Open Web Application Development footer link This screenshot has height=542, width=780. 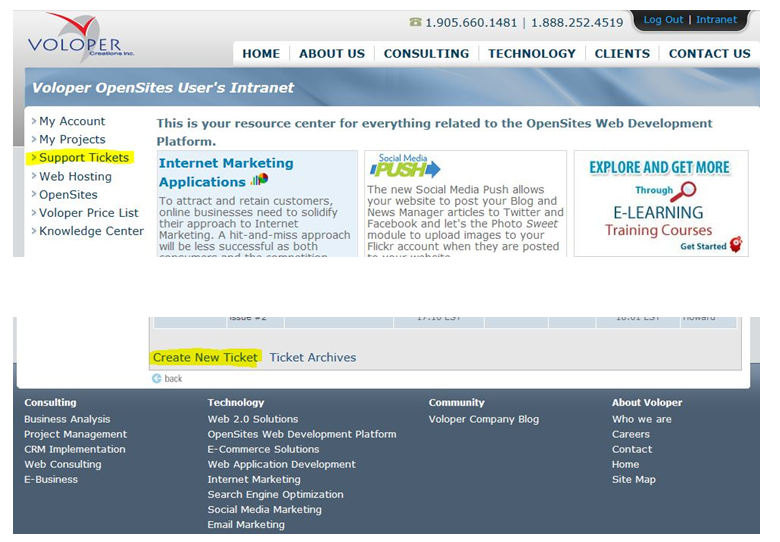coord(282,464)
